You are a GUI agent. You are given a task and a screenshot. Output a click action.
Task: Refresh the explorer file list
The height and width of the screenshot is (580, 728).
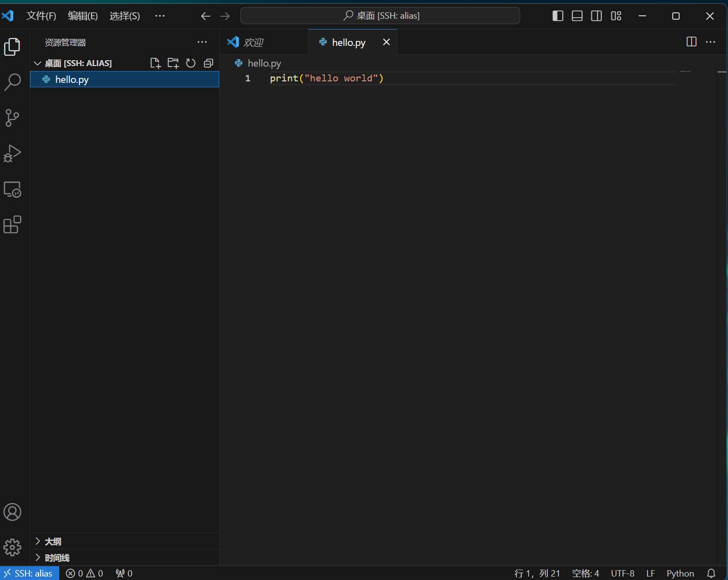point(191,63)
